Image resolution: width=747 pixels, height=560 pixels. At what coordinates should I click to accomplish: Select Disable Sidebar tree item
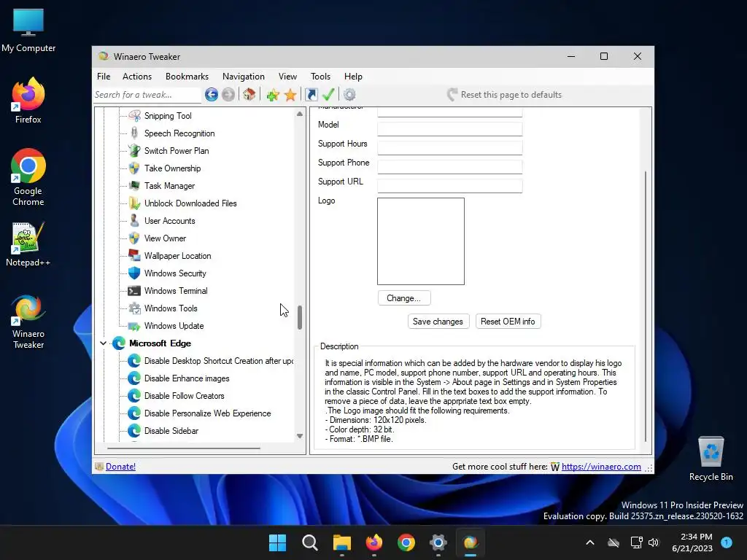[x=171, y=431]
